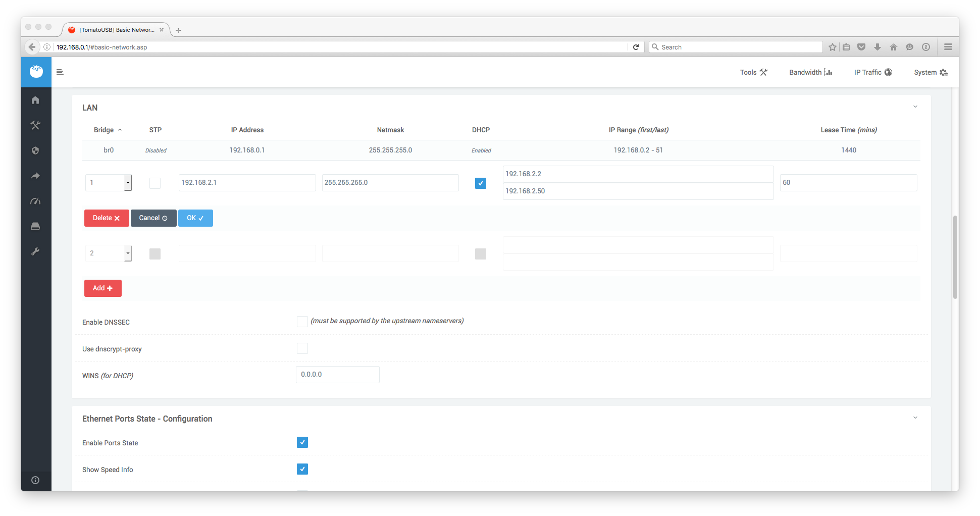The width and height of the screenshot is (980, 516).
Task: Open the Tools menu
Action: [x=753, y=72]
